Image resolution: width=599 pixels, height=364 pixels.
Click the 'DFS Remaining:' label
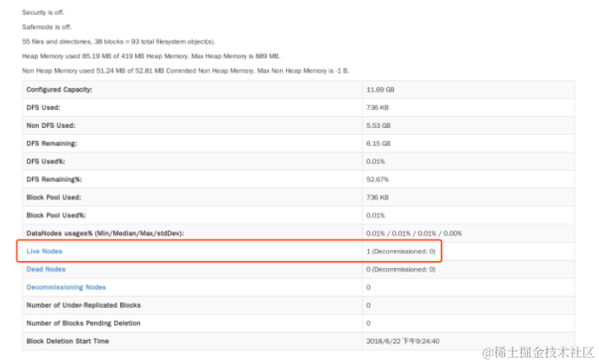tap(52, 144)
